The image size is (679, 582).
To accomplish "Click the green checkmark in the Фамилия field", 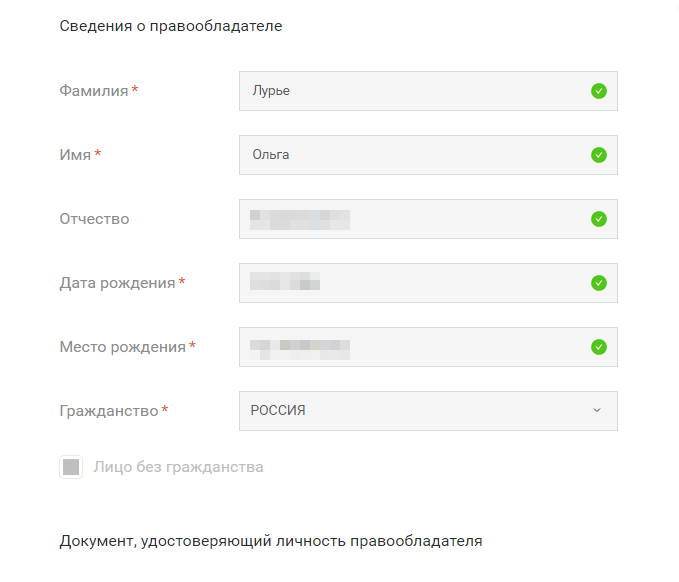I will click(x=598, y=91).
